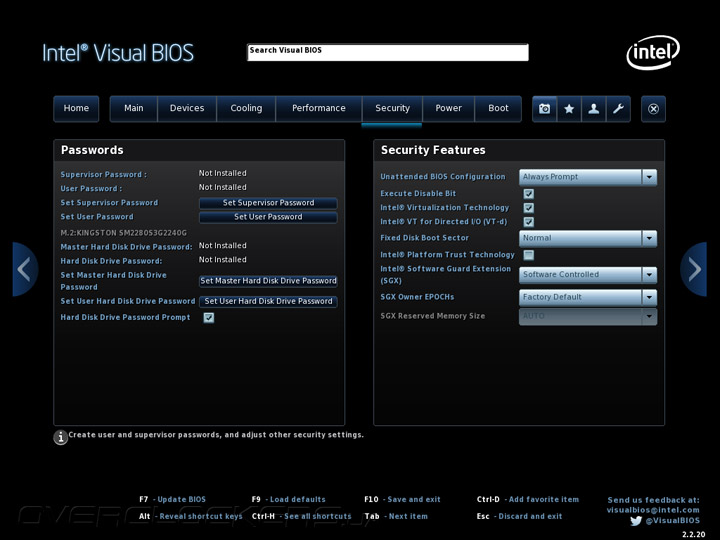Select the Security tab
The width and height of the screenshot is (720, 540).
pos(392,109)
